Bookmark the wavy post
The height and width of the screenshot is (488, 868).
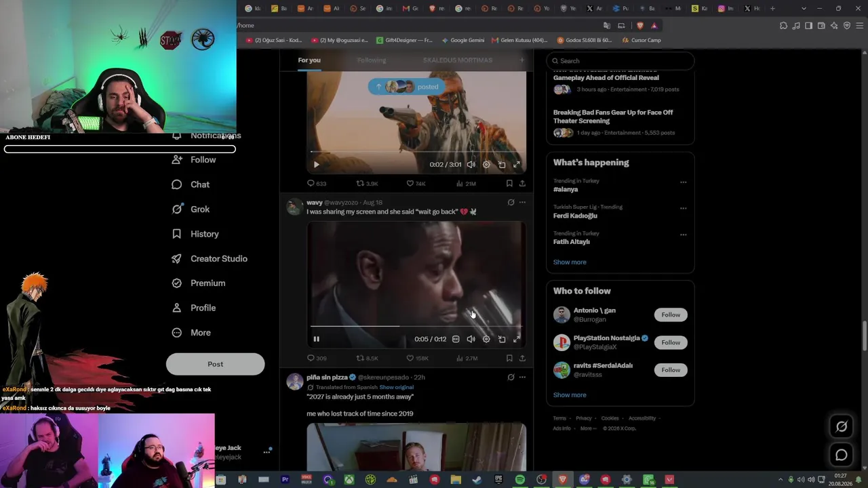(509, 358)
